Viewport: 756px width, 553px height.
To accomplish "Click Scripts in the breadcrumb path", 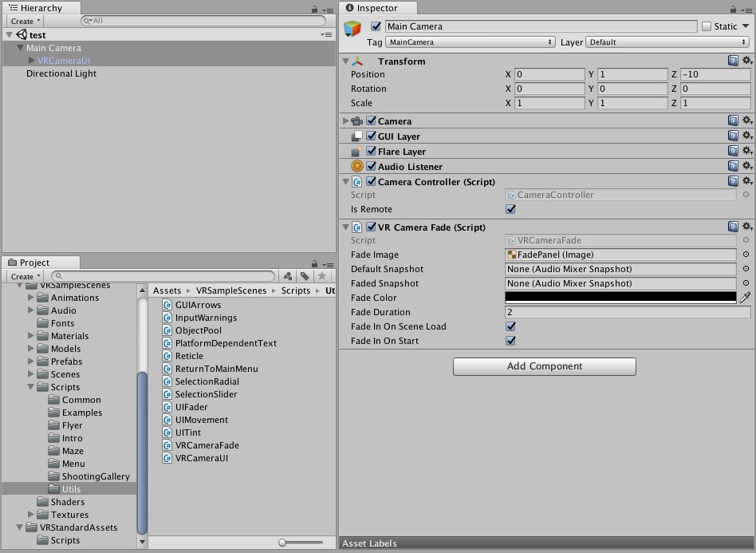I will coord(296,290).
